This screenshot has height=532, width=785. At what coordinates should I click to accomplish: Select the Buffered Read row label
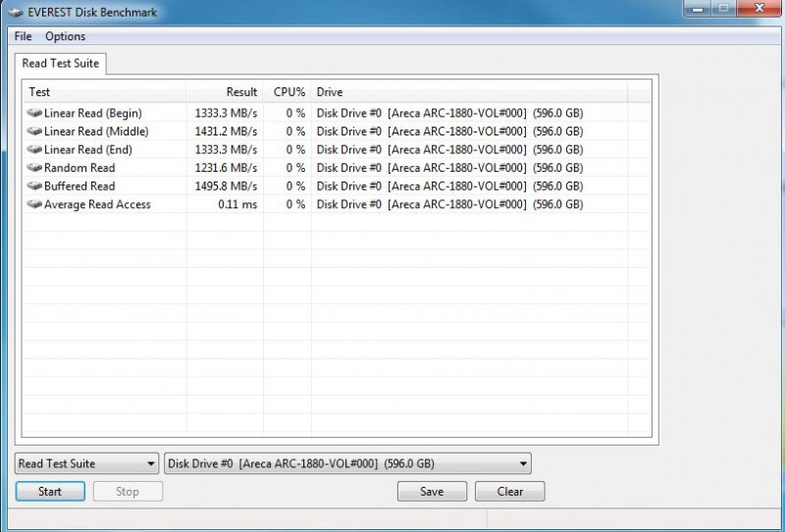pyautogui.click(x=79, y=186)
